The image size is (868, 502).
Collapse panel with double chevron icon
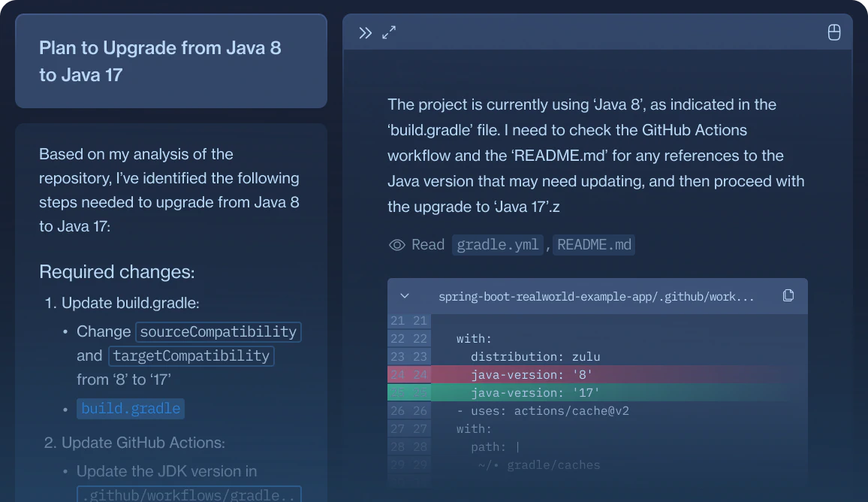pos(365,33)
